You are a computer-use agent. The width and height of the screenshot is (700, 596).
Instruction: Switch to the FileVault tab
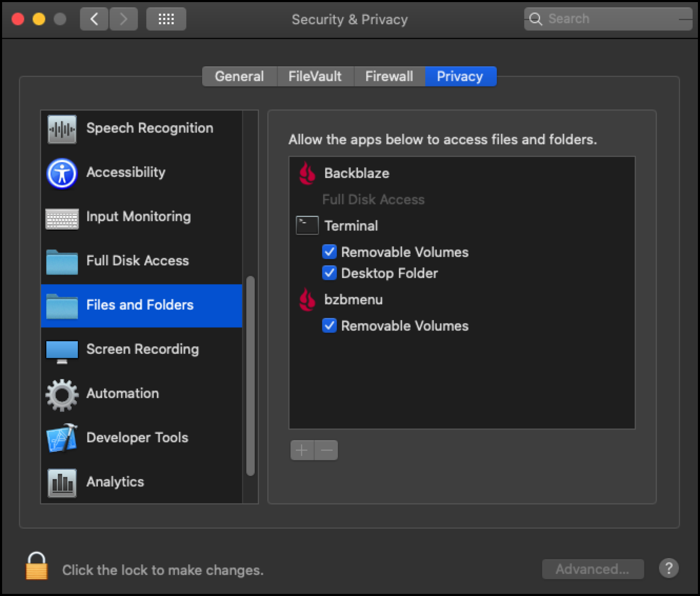click(315, 76)
